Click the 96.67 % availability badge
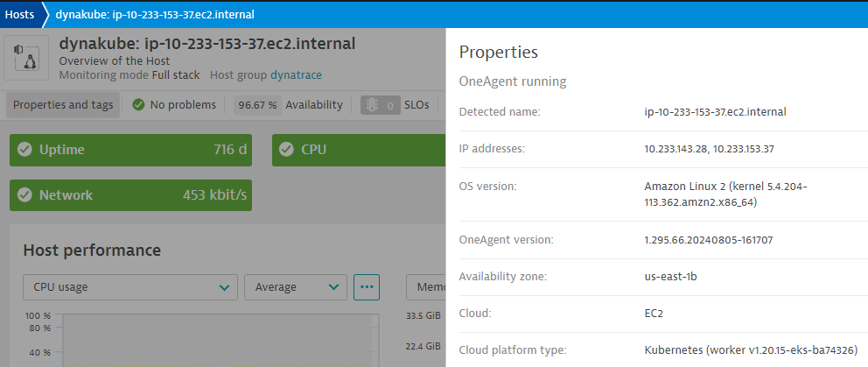Screen dimensions: 868x367 pos(258,105)
